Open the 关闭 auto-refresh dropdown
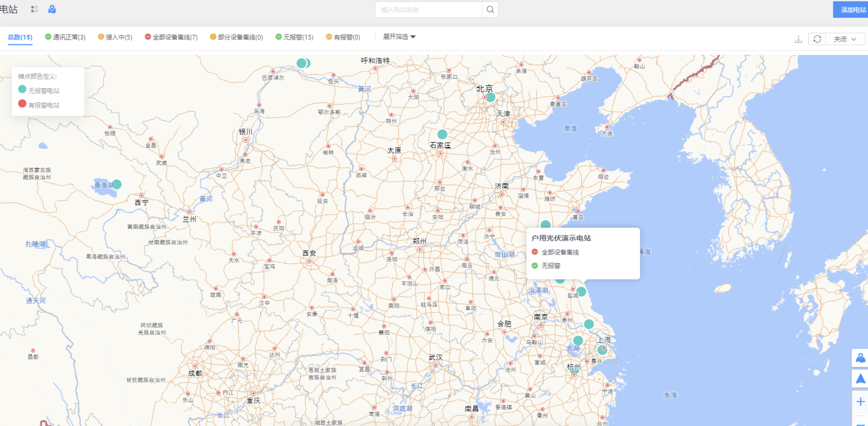This screenshot has width=868, height=426. pyautogui.click(x=845, y=39)
